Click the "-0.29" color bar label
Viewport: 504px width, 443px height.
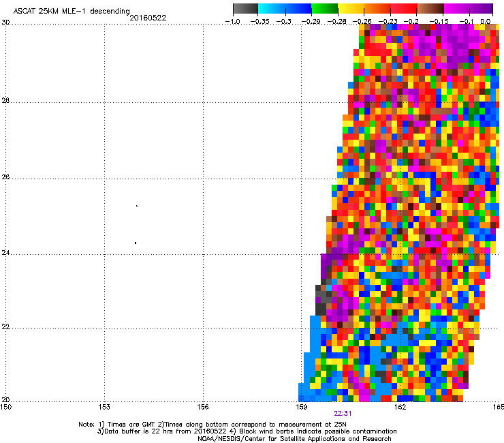311,22
